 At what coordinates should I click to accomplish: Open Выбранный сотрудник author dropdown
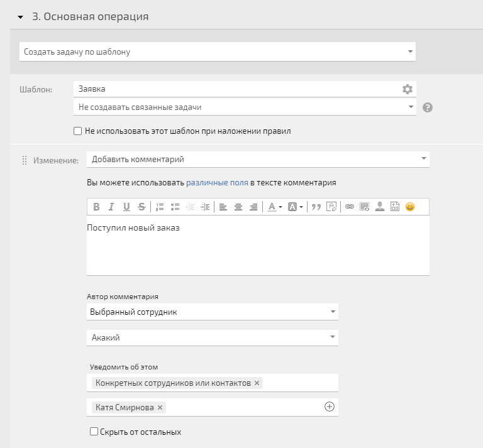[x=213, y=312]
